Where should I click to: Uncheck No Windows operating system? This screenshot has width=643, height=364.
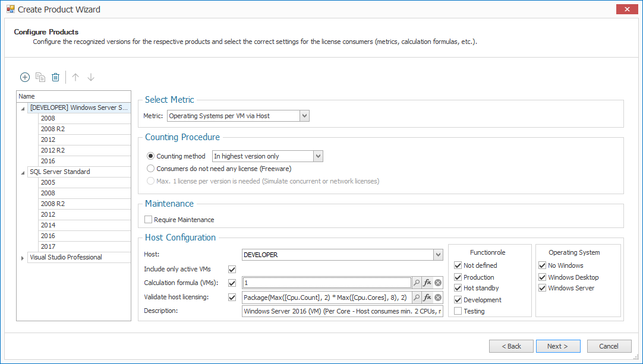[x=543, y=265]
